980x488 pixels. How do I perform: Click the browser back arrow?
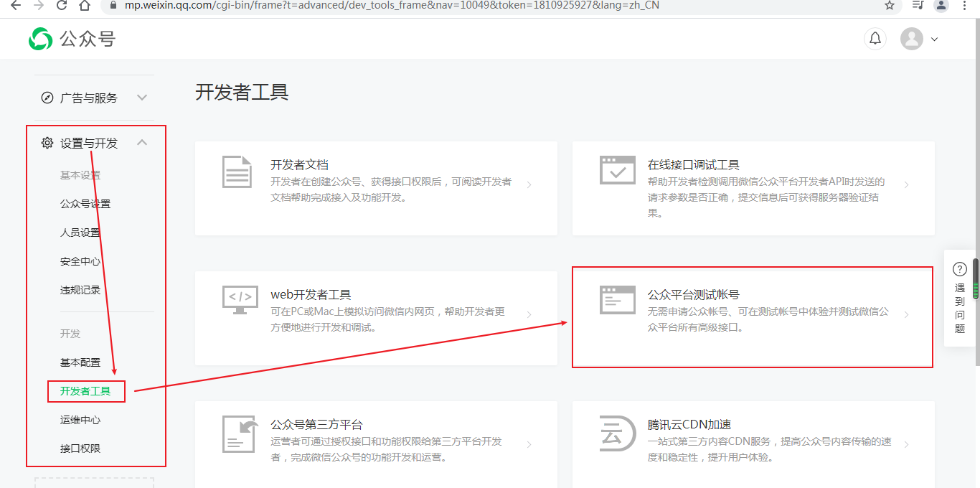[x=17, y=5]
